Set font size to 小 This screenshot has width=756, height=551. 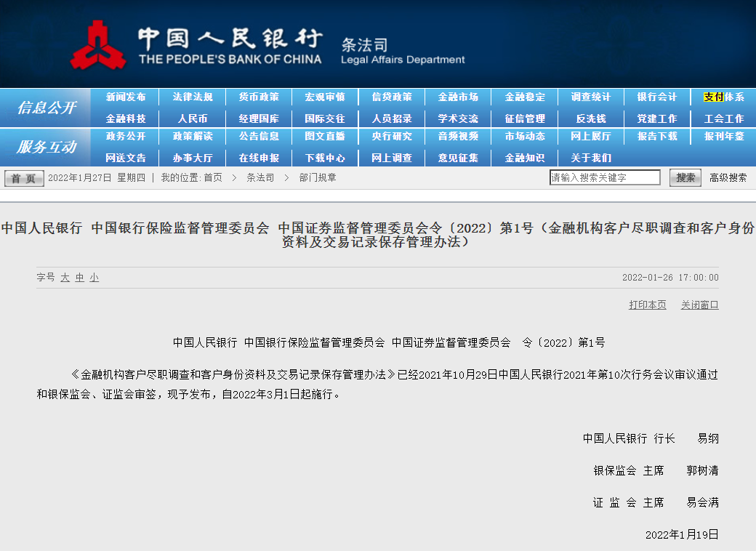[x=94, y=278]
